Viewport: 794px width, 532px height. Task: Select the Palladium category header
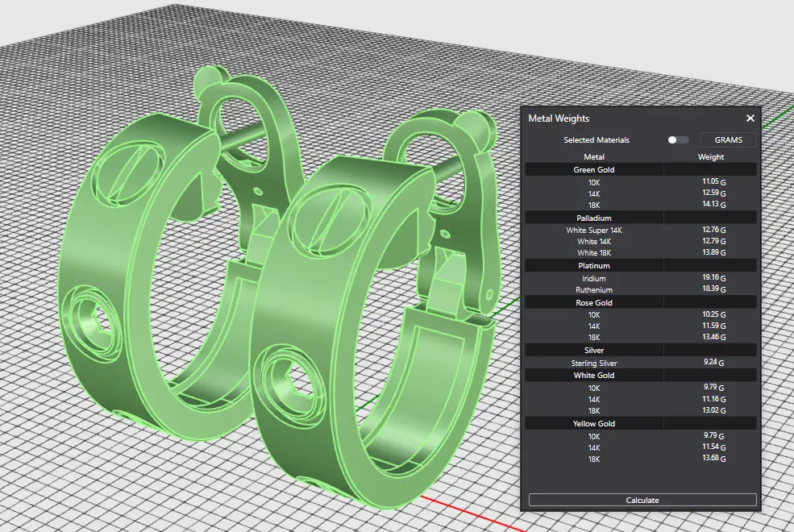[593, 218]
